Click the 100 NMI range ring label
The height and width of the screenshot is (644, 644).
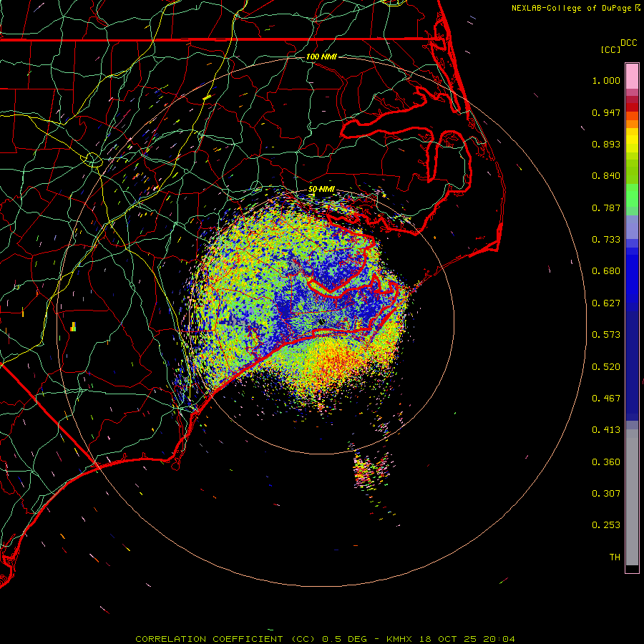(321, 57)
